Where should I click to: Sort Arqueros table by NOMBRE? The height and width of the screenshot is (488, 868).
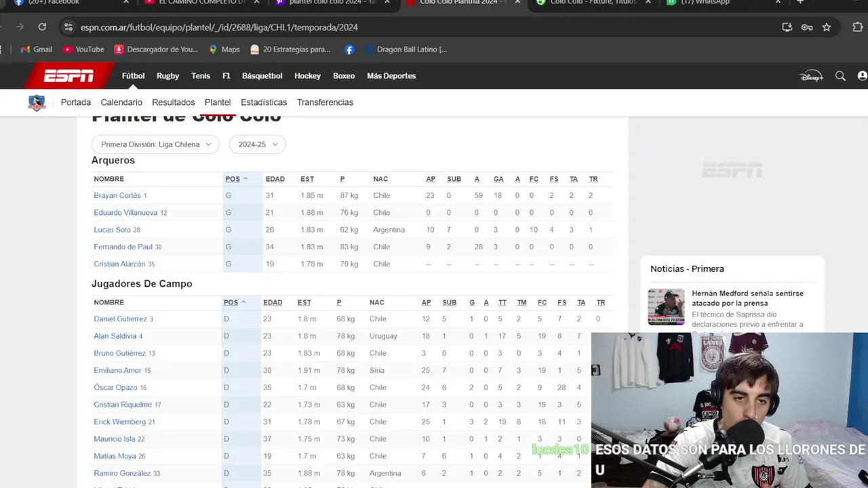pos(108,179)
